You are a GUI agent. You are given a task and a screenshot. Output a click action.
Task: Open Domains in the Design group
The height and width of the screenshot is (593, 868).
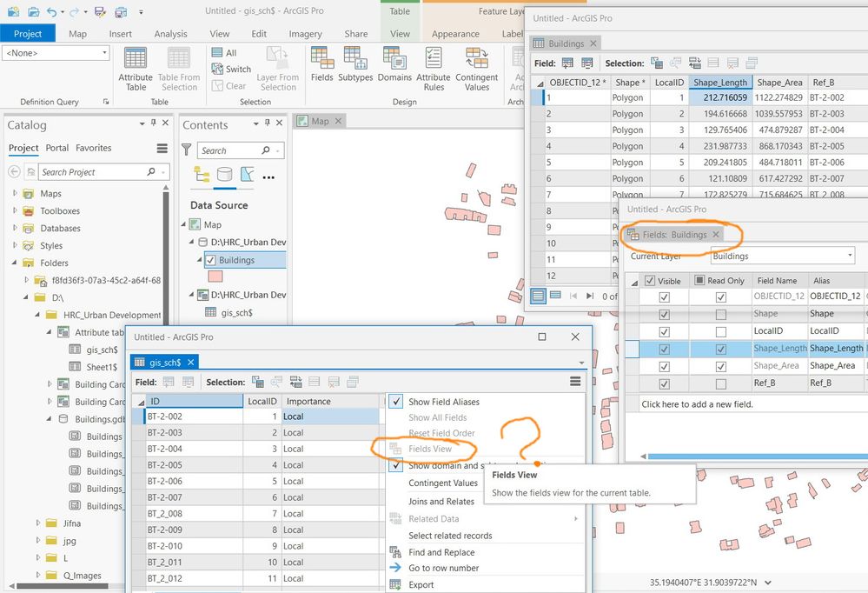pos(394,65)
